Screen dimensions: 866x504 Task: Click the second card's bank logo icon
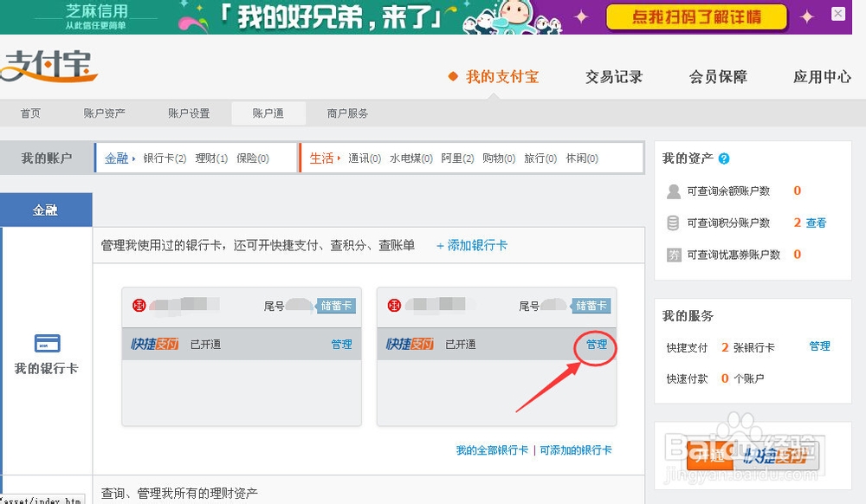pyautogui.click(x=394, y=305)
